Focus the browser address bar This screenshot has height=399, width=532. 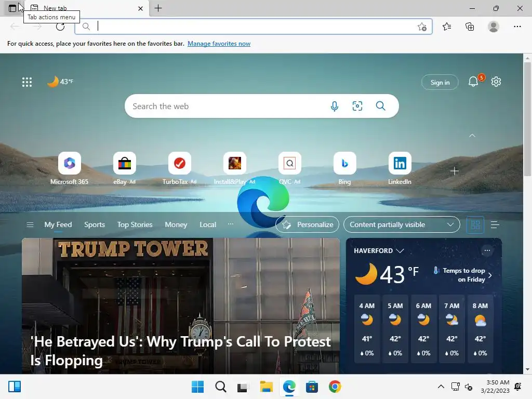pyautogui.click(x=253, y=26)
